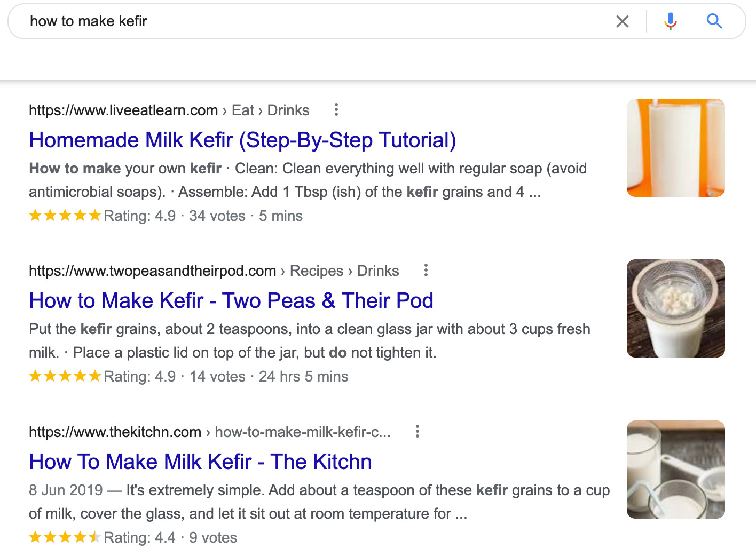Select the Recipes breadcrumb on twopeasandtheirpod result
The height and width of the screenshot is (556, 756).
[317, 271]
